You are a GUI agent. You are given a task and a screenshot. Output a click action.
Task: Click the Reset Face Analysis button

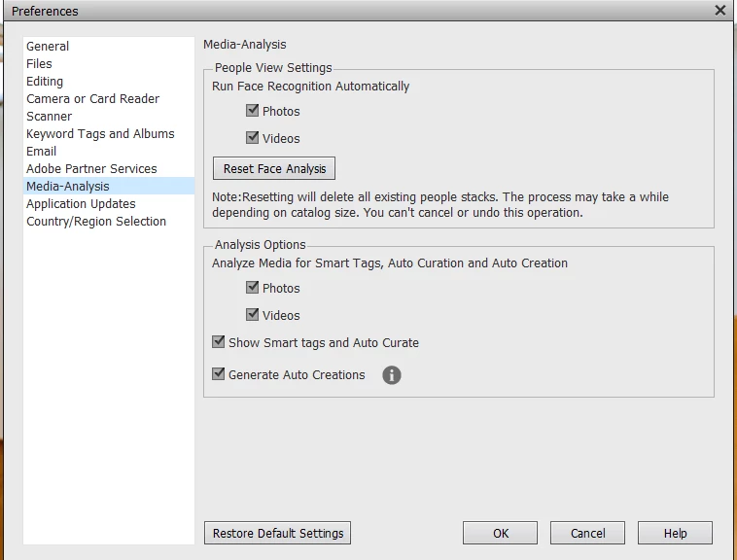coord(274,168)
